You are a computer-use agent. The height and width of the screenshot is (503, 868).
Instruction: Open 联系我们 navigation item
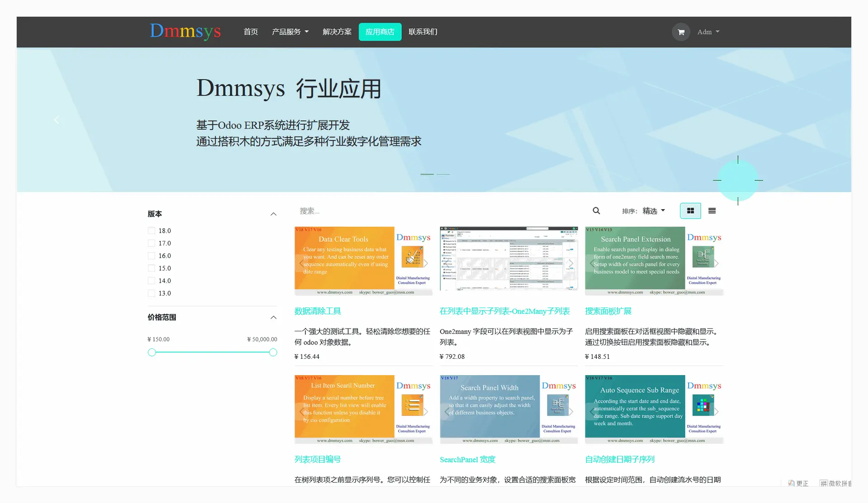point(423,32)
